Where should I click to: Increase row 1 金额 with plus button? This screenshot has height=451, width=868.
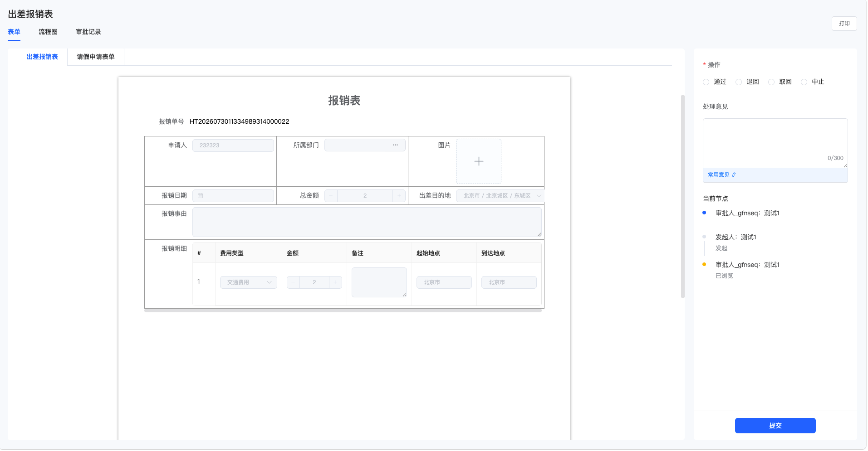[x=335, y=282]
